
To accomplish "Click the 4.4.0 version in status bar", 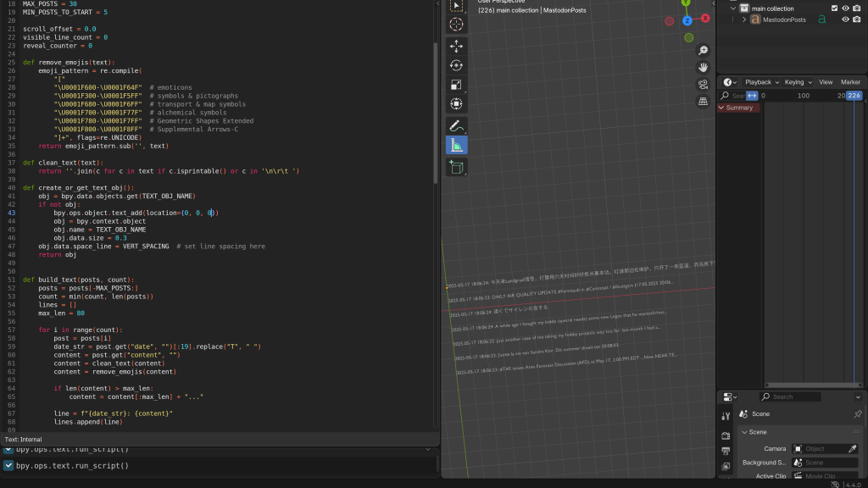I will pyautogui.click(x=853, y=485).
